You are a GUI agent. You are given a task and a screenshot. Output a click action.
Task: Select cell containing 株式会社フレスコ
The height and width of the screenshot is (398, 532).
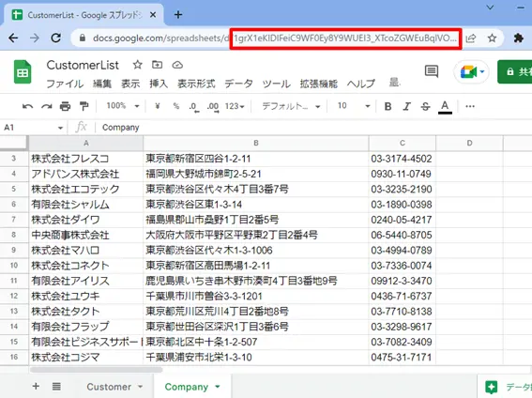(86, 159)
